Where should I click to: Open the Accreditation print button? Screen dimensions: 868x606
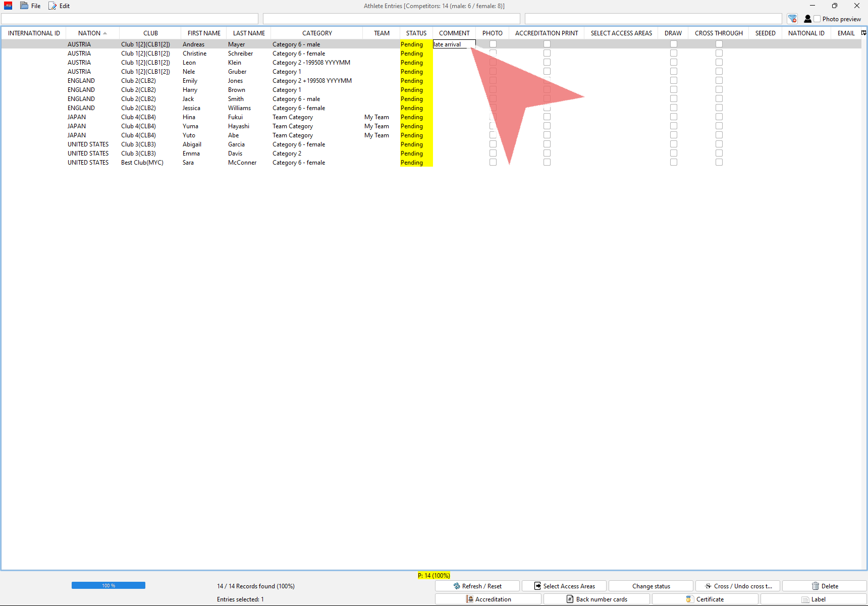[488, 599]
